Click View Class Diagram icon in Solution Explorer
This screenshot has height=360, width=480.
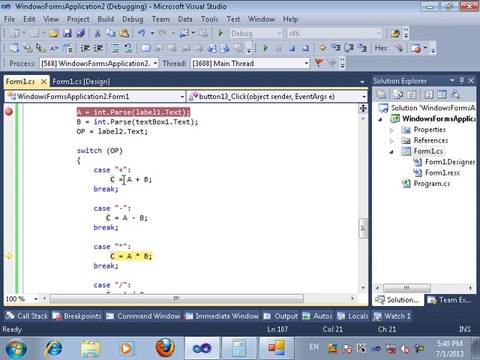[x=455, y=95]
